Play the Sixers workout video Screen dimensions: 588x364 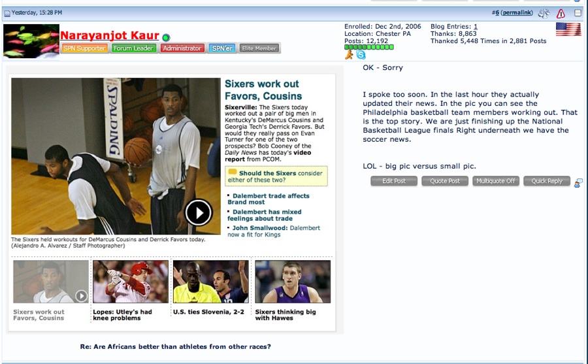tap(199, 212)
